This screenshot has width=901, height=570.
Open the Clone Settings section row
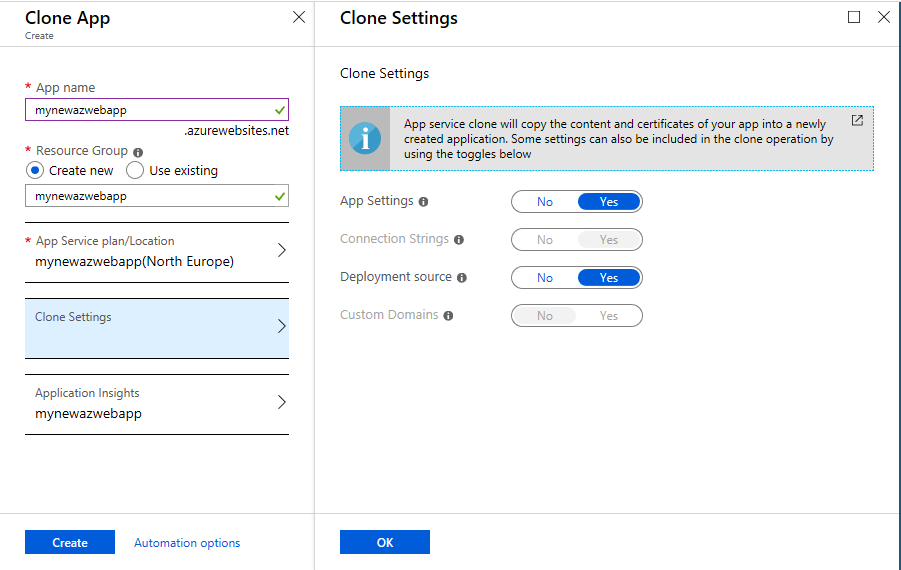pyautogui.click(x=157, y=328)
